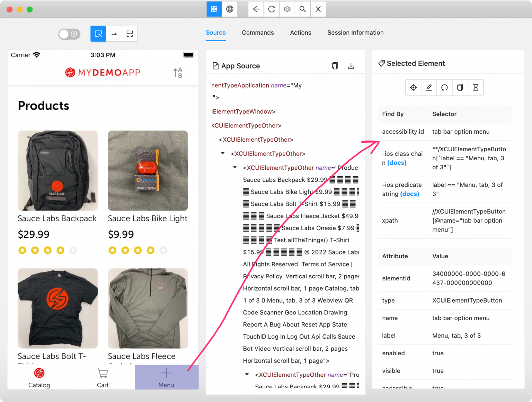Copy app source XML to clipboard

tap(335, 66)
